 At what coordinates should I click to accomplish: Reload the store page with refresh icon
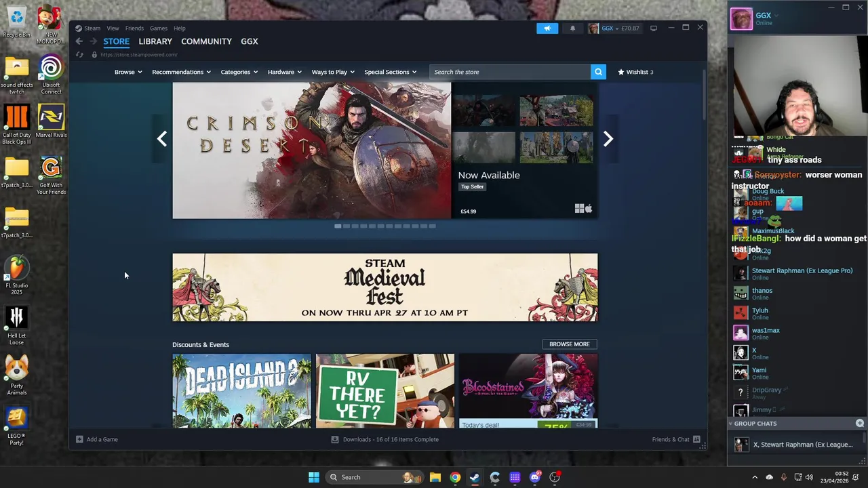pos(79,55)
